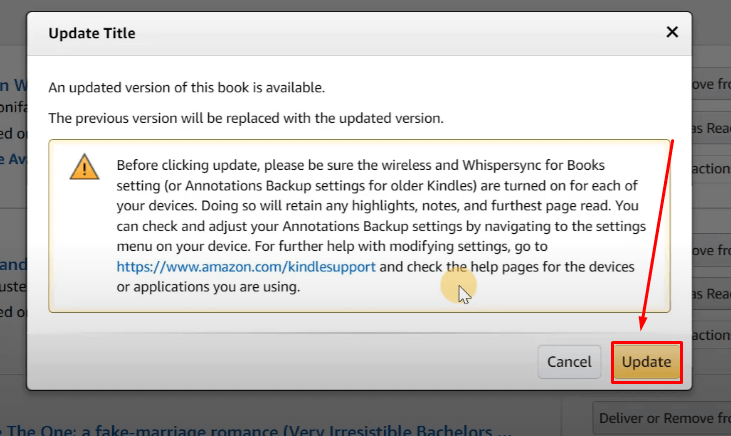Click 'The previous version will be replaced' text
Viewport: 731px width, 436px height.
coord(246,118)
